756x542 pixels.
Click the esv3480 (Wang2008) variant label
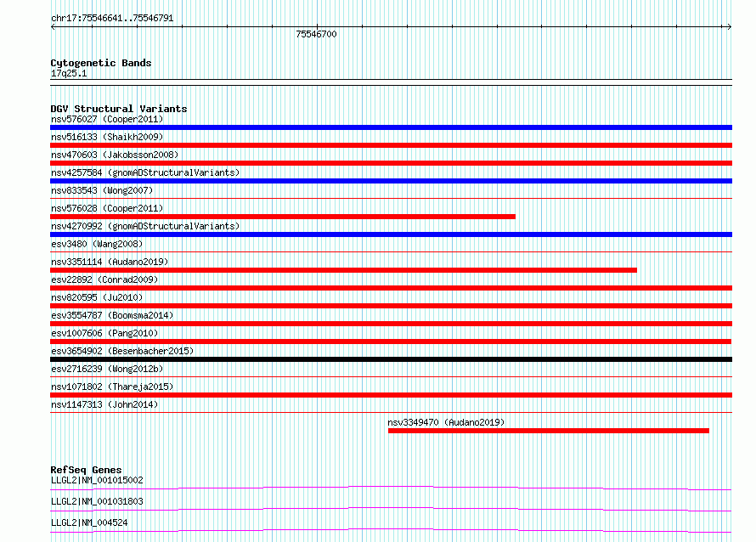coord(97,244)
